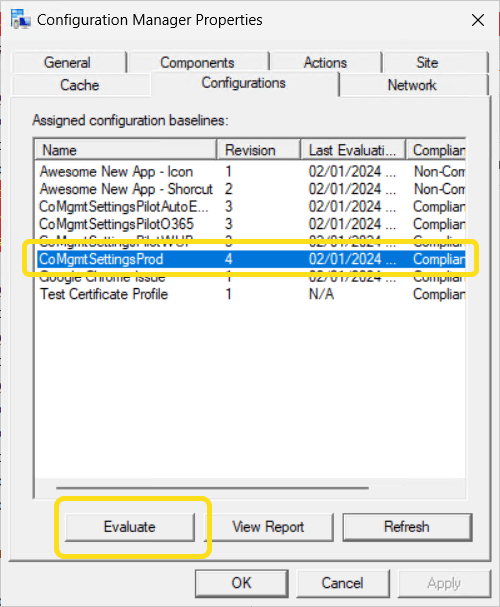The width and height of the screenshot is (500, 607).
Task: Open the Components tab
Action: [x=197, y=62]
